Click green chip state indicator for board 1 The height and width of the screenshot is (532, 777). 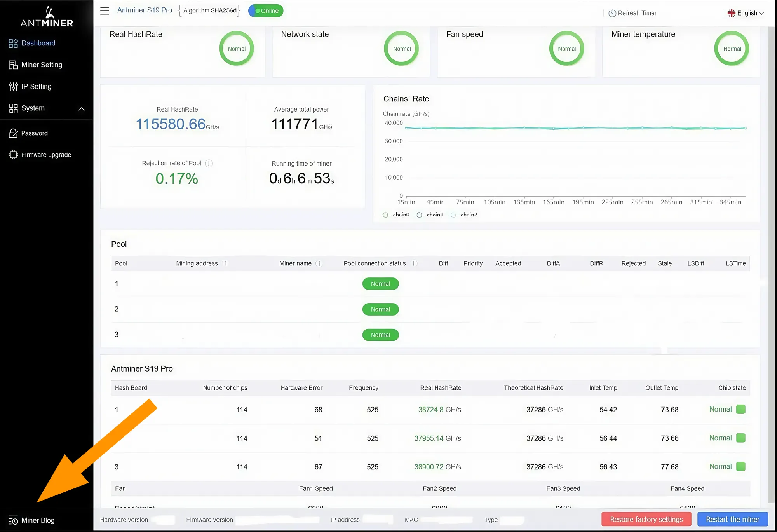tap(741, 409)
